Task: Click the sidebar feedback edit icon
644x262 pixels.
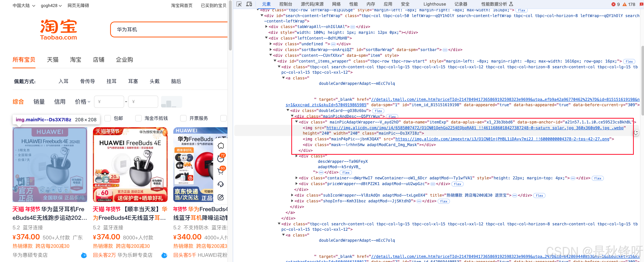Action: [x=220, y=197]
